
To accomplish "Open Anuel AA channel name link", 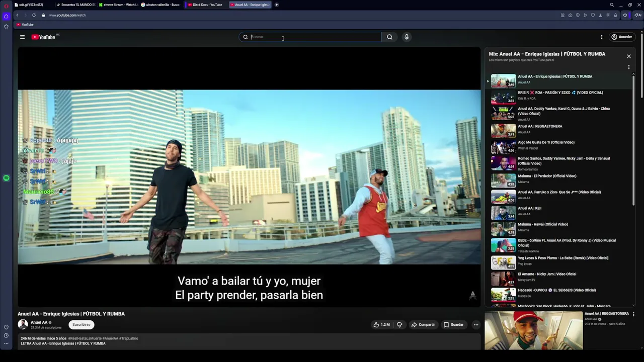I will (x=39, y=322).
